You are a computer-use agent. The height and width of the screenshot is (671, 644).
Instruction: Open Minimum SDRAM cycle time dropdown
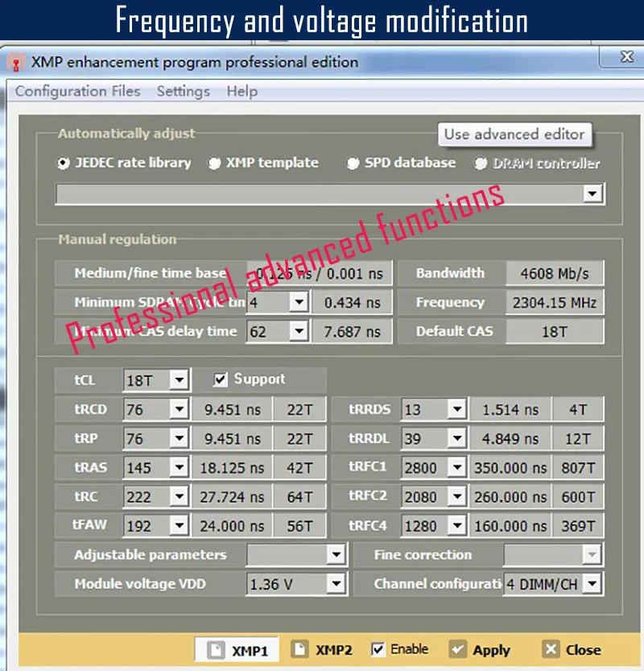click(299, 303)
